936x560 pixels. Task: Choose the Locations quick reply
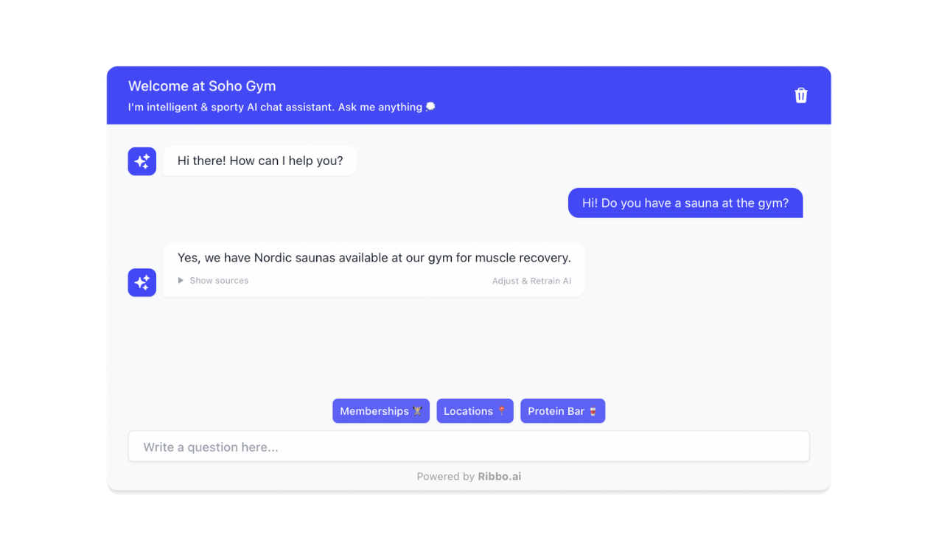point(475,411)
